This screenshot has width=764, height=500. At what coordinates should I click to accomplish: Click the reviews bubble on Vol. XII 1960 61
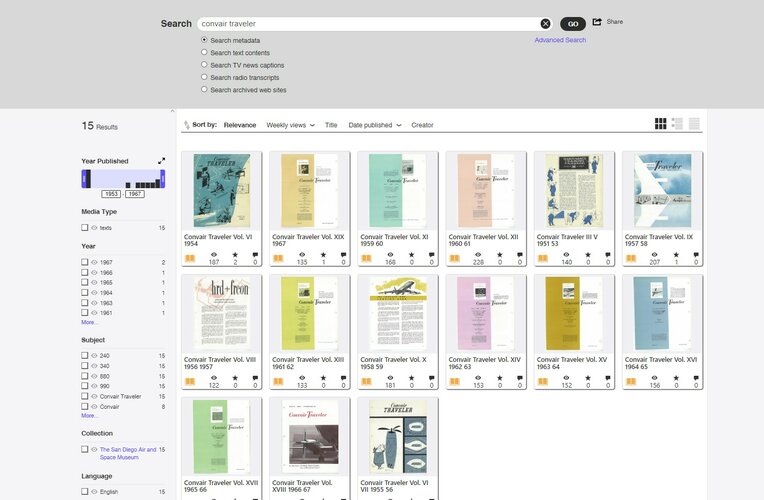pos(520,255)
